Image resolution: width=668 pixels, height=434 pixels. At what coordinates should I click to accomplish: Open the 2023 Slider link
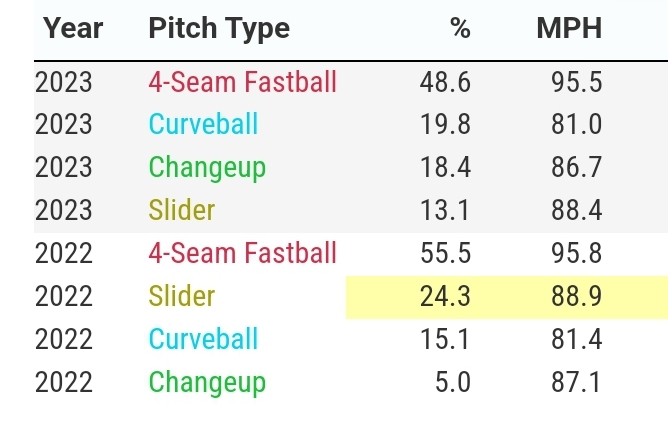click(x=182, y=210)
